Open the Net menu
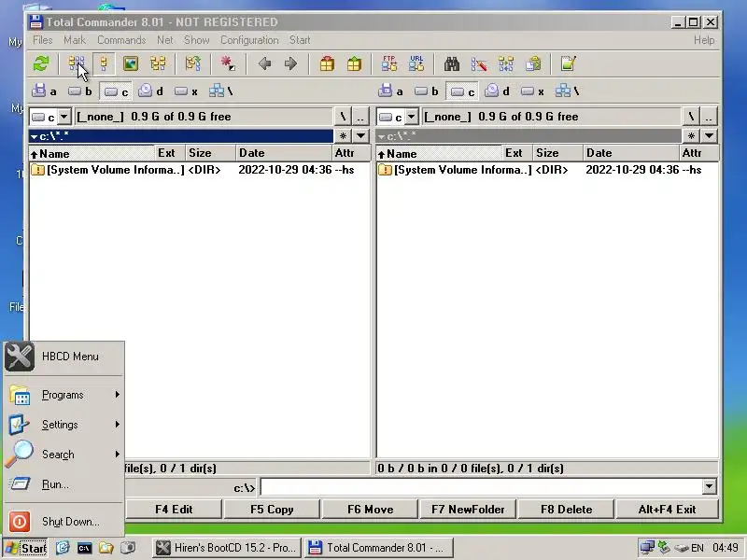The height and width of the screenshot is (560, 747). pyautogui.click(x=165, y=40)
